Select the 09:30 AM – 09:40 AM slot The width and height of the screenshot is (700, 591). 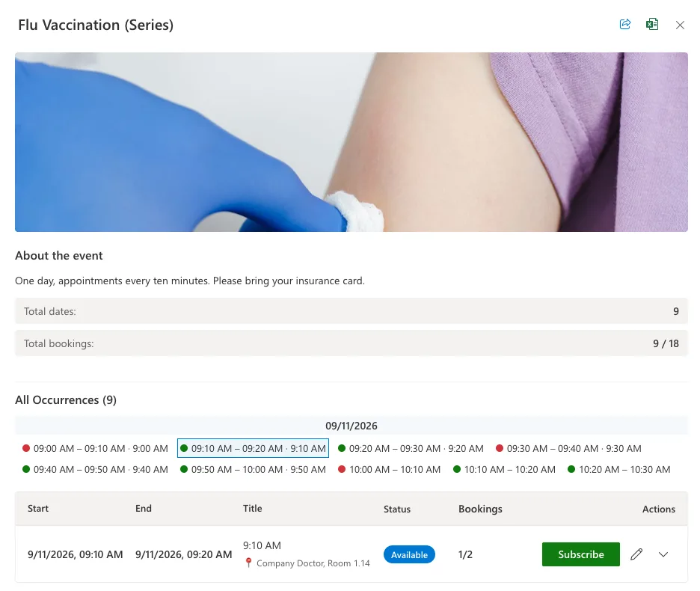pyautogui.click(x=568, y=449)
